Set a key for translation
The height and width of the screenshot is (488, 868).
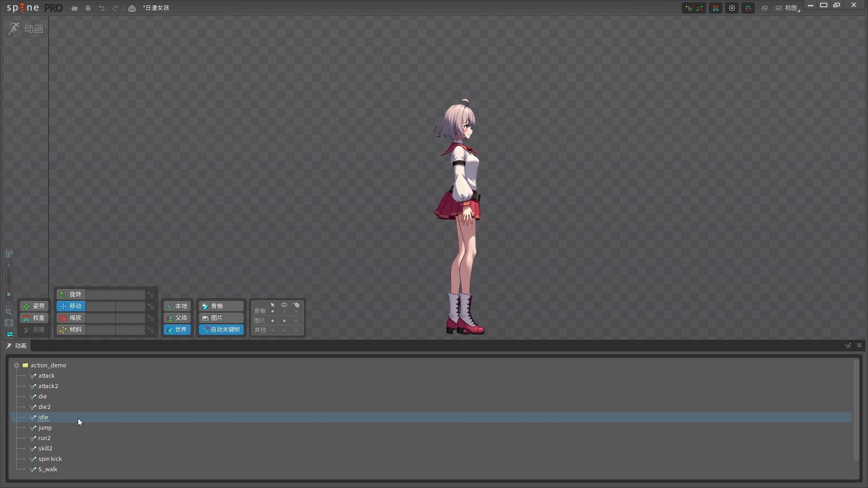[x=151, y=307]
